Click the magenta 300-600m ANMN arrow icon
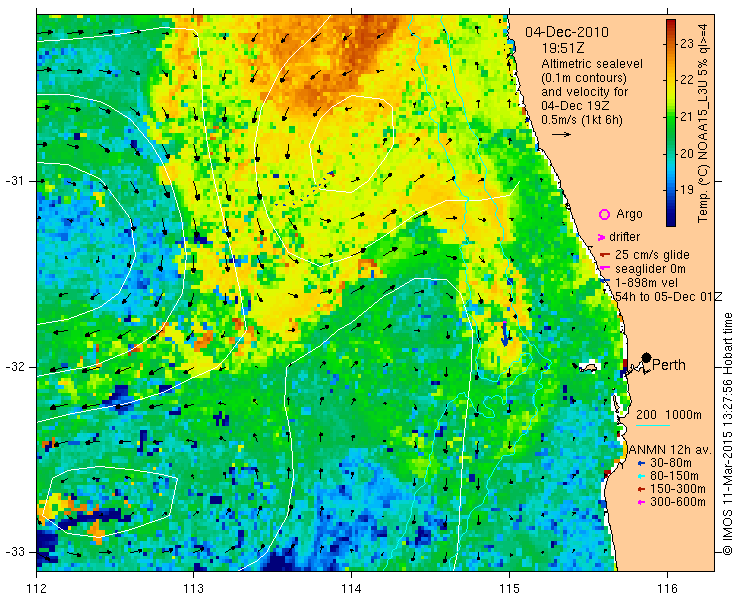Image resolution: width=740 pixels, height=600 pixels. click(x=641, y=502)
